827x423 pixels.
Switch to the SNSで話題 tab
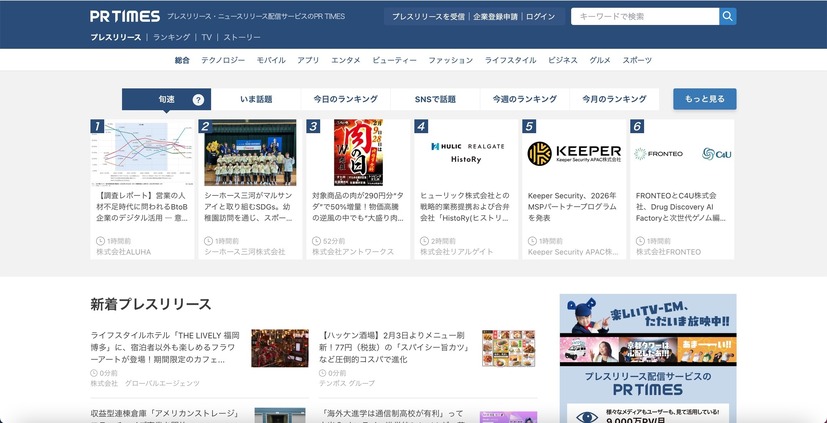(435, 100)
